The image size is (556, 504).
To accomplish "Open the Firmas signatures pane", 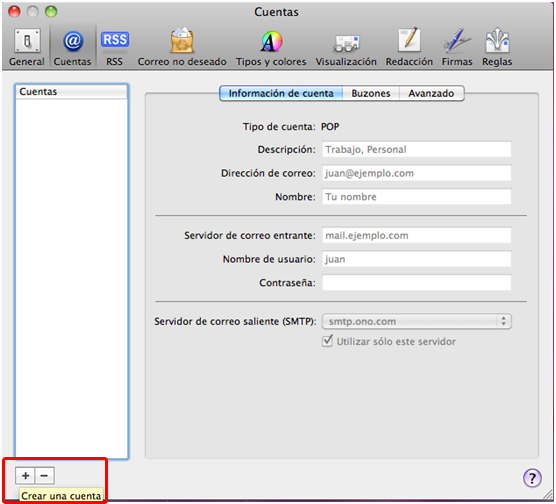I will pos(457,47).
